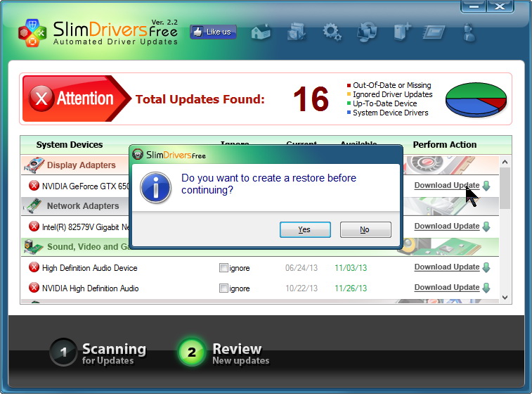Click current date 06/24/13
The width and height of the screenshot is (532, 394).
pyautogui.click(x=301, y=268)
